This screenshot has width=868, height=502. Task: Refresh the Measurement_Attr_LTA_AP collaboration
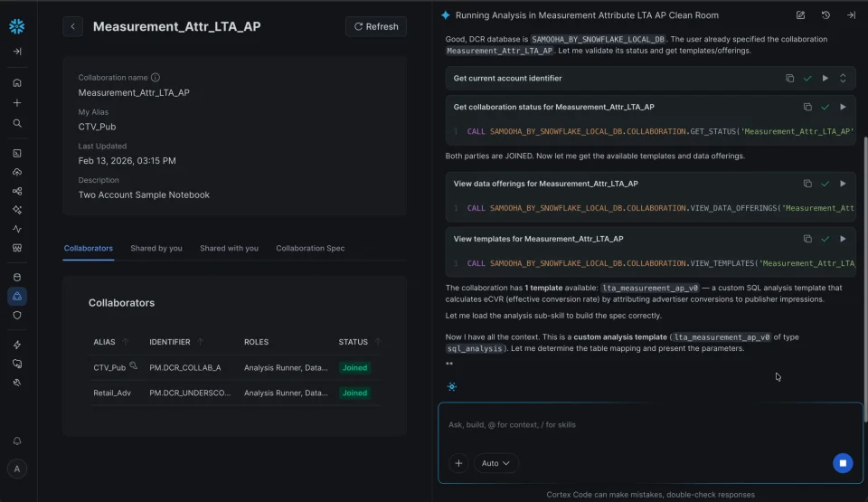click(x=376, y=26)
